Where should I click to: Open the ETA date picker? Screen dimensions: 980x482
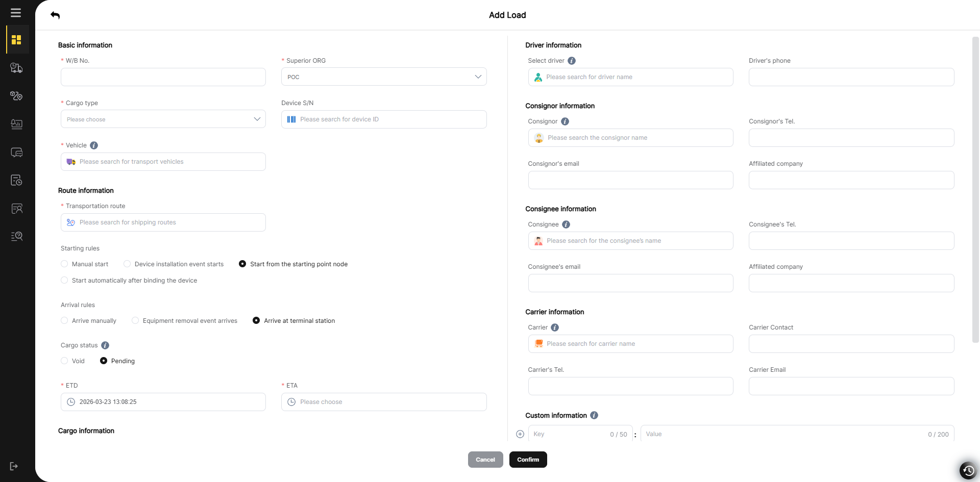click(384, 402)
